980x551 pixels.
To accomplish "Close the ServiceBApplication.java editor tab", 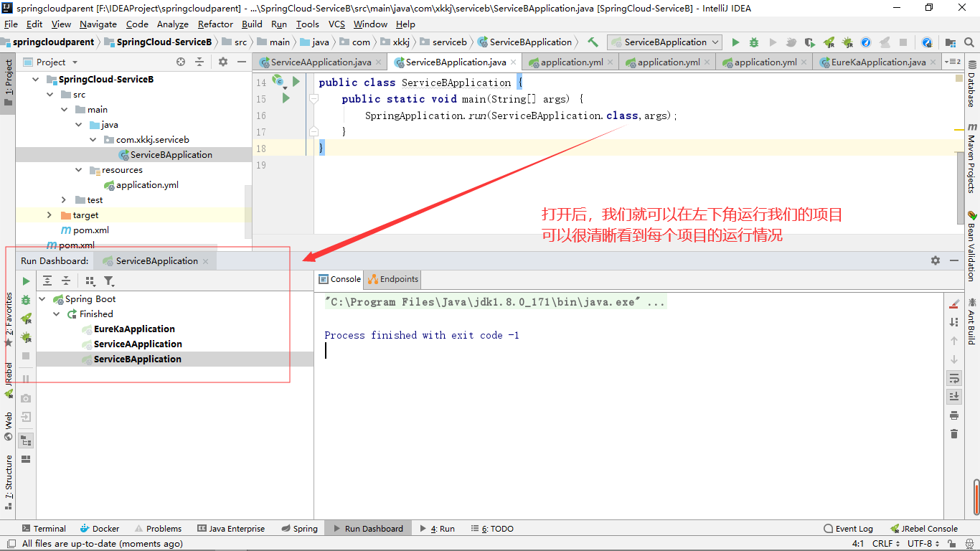I will pos(514,62).
